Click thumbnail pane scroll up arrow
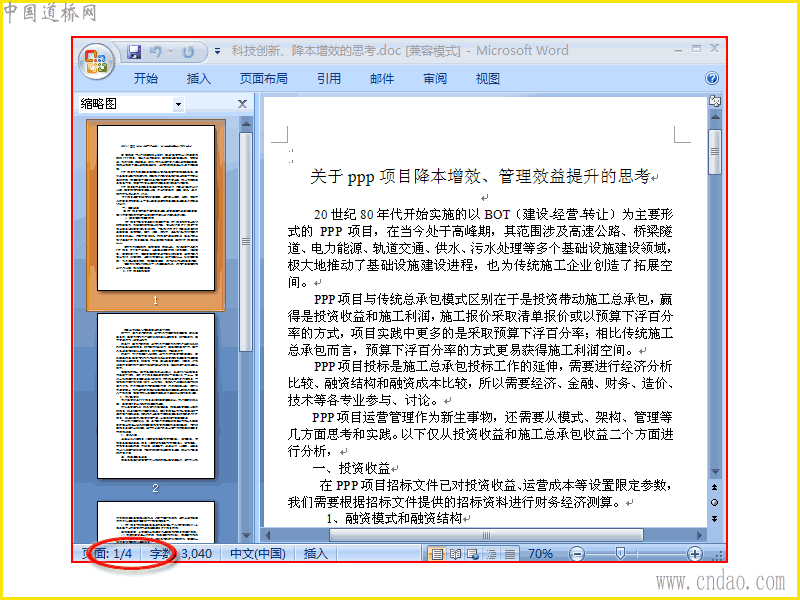 tap(246, 124)
